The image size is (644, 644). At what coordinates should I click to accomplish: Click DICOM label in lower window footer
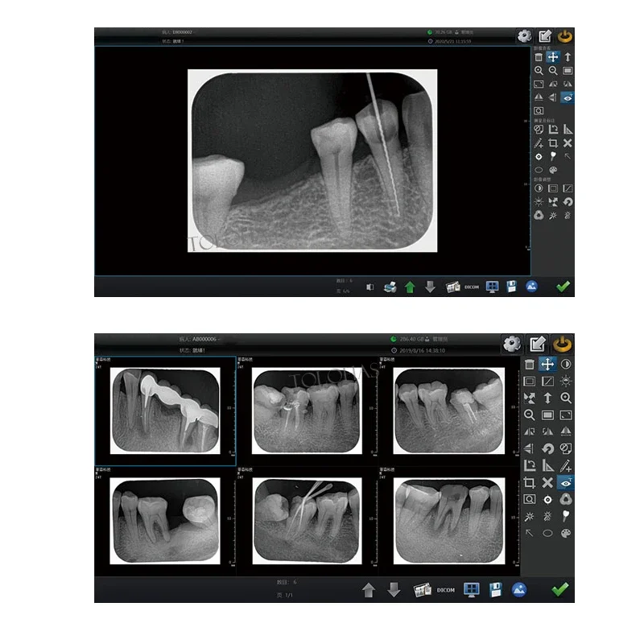446,590
